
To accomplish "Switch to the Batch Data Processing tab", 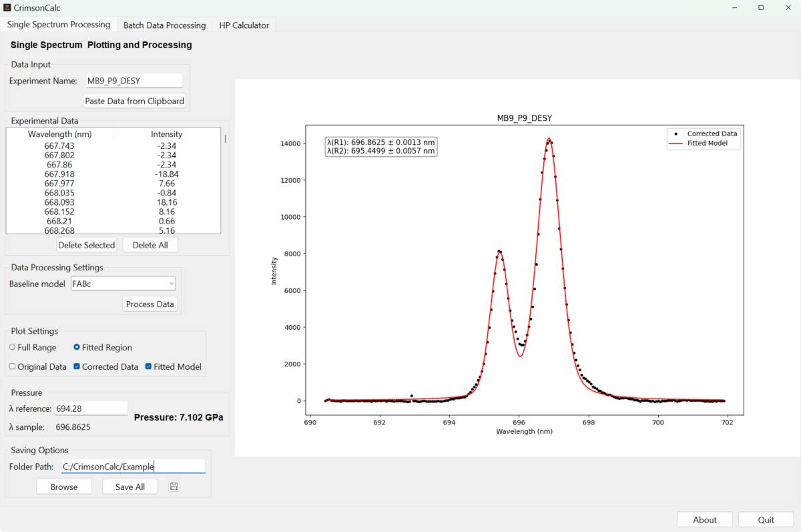I will tap(164, 25).
